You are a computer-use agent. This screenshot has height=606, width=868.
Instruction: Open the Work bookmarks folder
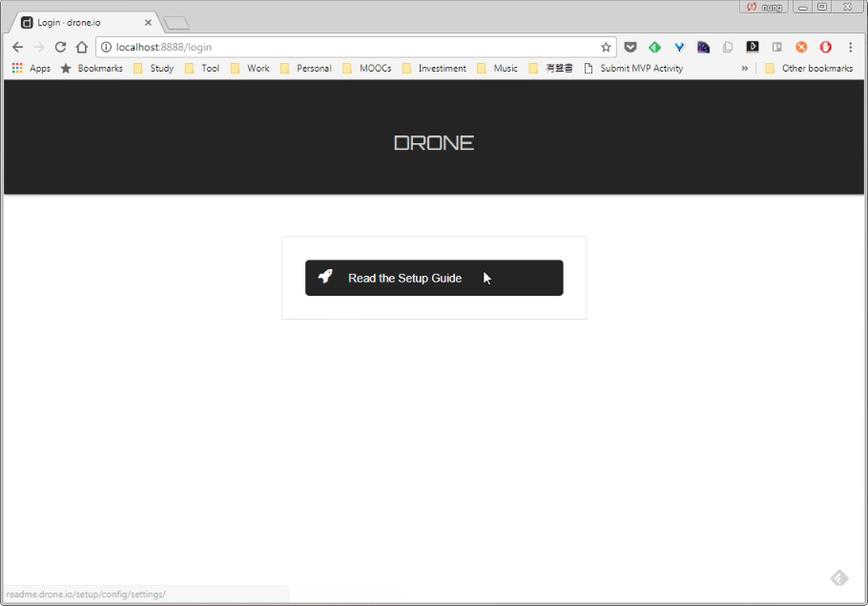[x=250, y=68]
